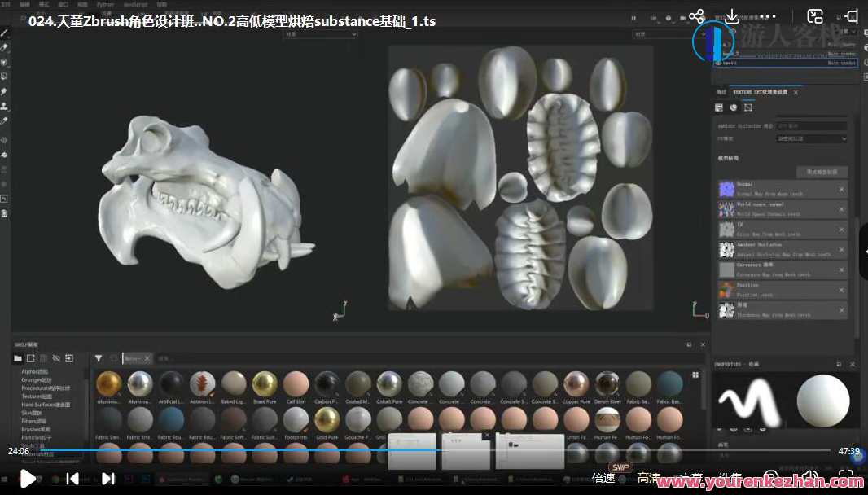Toggle the SWP switch next to playback speed
868x495 pixels.
(620, 467)
